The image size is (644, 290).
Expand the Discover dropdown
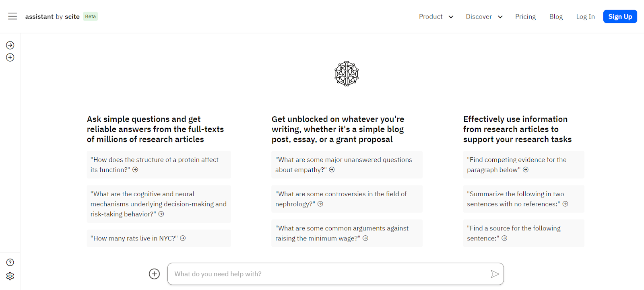click(484, 16)
